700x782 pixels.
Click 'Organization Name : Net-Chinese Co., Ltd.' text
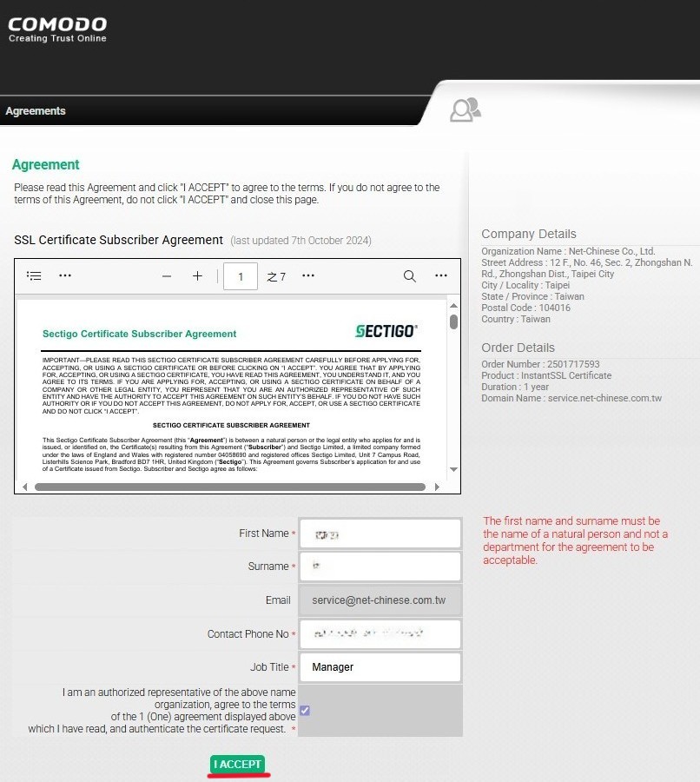pos(568,251)
